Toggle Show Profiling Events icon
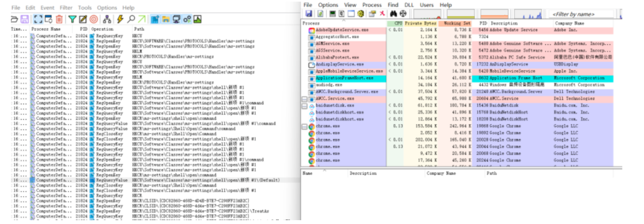 (197, 19)
